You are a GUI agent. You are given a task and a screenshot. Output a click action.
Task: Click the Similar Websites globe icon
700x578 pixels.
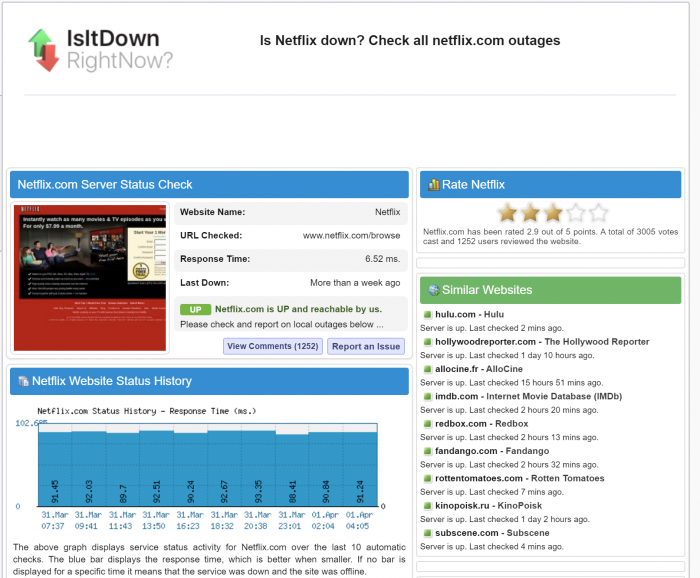tap(433, 290)
